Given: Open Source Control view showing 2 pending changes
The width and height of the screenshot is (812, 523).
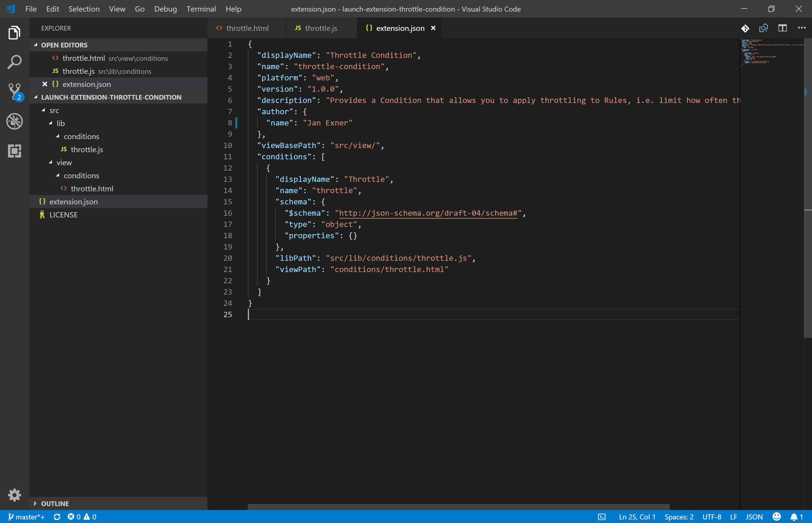Looking at the screenshot, I should [14, 91].
